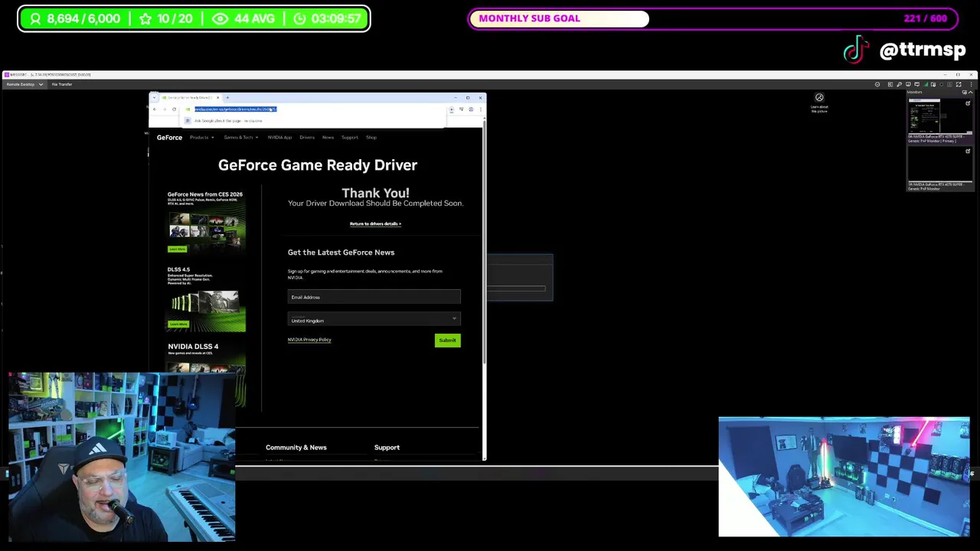980x551 pixels.
Task: Pop out the primary monitor with its corner icon
Action: (x=968, y=103)
